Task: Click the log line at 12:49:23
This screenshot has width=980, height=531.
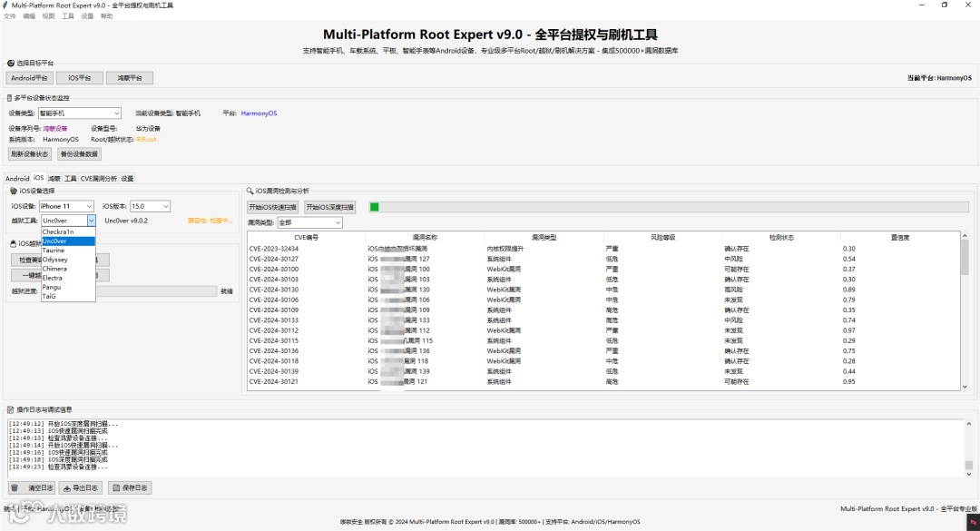Action: point(57,467)
